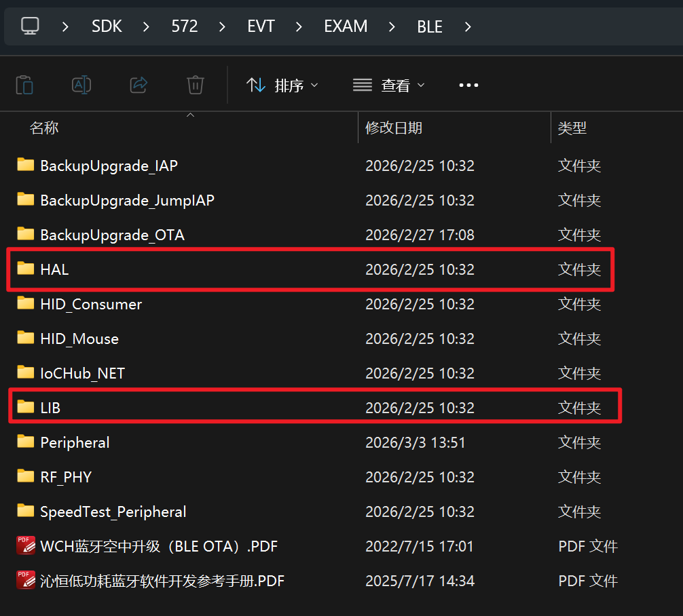Image resolution: width=683 pixels, height=616 pixels.
Task: Expand the chevron after EVT
Action: (x=299, y=27)
